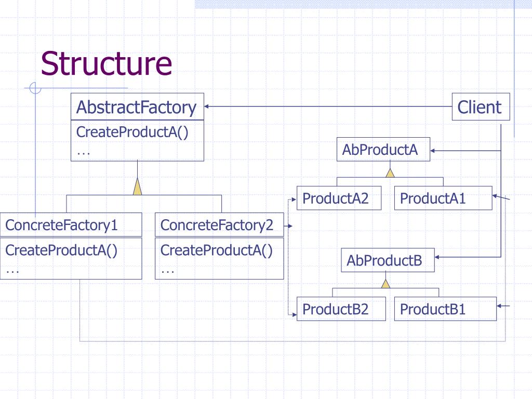Select the ProductA1 box
This screenshot has width=532, height=399.
443,198
